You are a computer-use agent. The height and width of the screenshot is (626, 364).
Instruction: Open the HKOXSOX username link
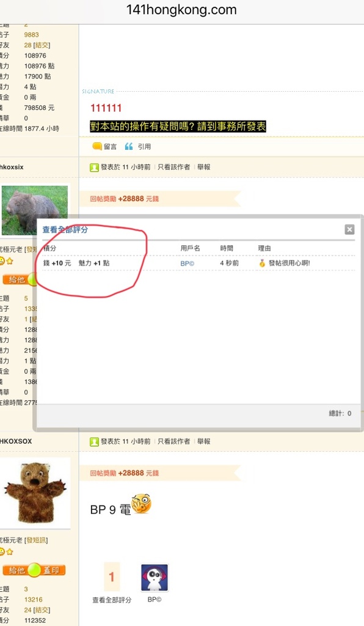(16, 441)
